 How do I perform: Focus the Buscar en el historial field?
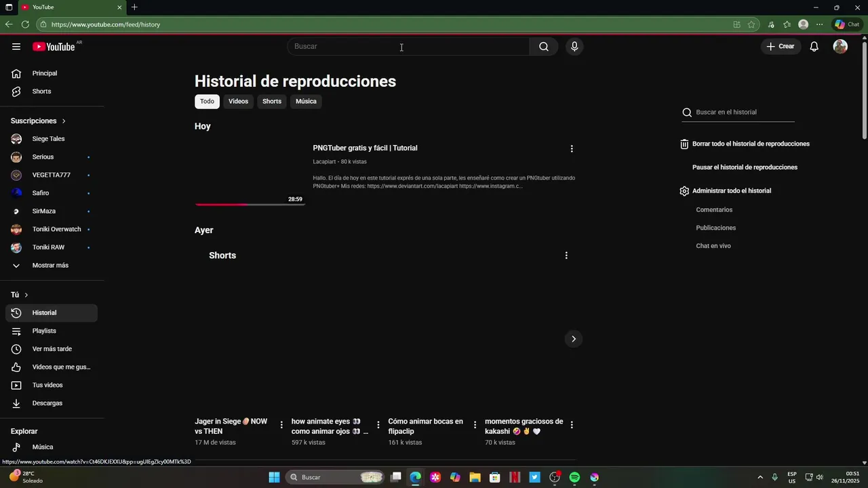(744, 113)
